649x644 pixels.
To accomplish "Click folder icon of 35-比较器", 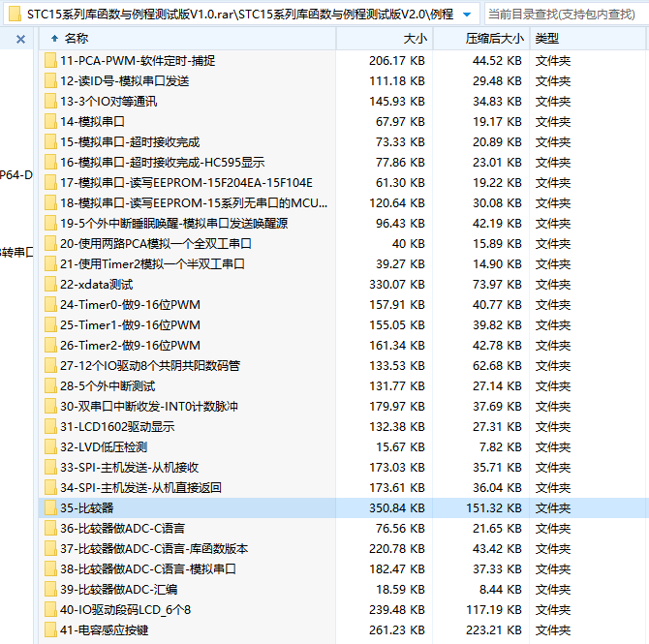I will [50, 507].
